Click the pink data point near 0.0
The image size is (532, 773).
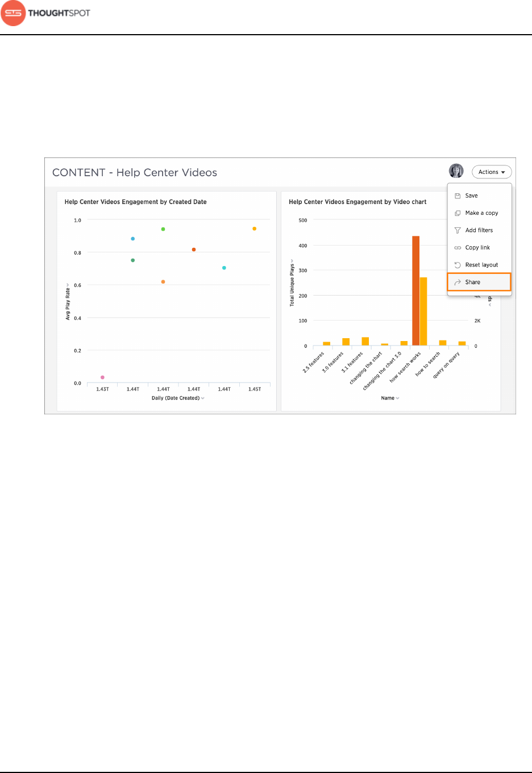(102, 377)
